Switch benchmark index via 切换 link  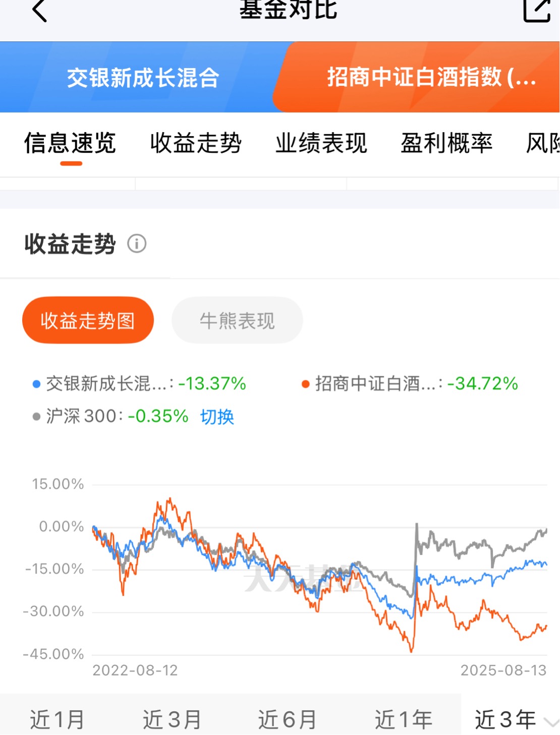[x=217, y=417]
